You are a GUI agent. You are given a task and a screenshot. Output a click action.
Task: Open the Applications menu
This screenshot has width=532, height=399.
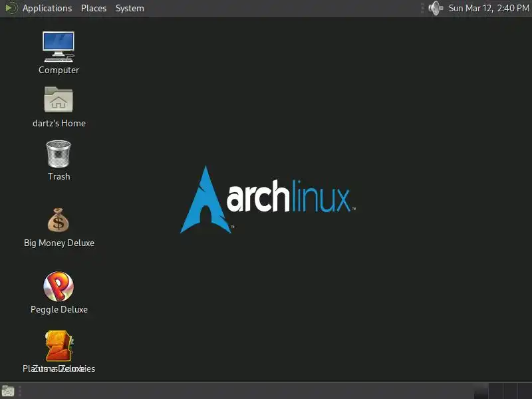47,8
